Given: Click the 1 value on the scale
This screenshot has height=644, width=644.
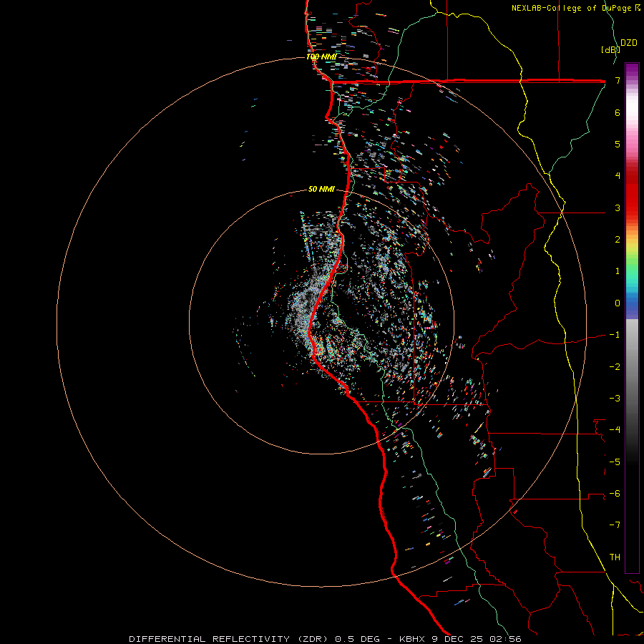Looking at the screenshot, I should [618, 271].
